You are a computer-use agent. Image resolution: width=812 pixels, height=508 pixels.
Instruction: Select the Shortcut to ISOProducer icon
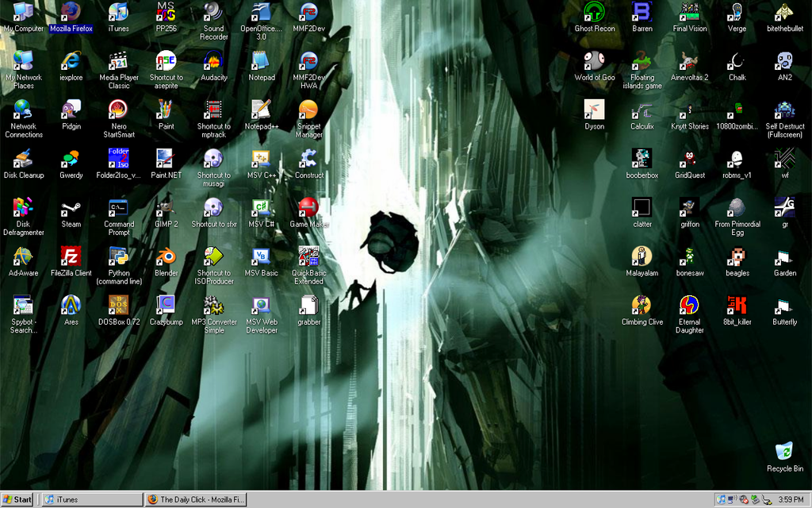[x=213, y=256]
